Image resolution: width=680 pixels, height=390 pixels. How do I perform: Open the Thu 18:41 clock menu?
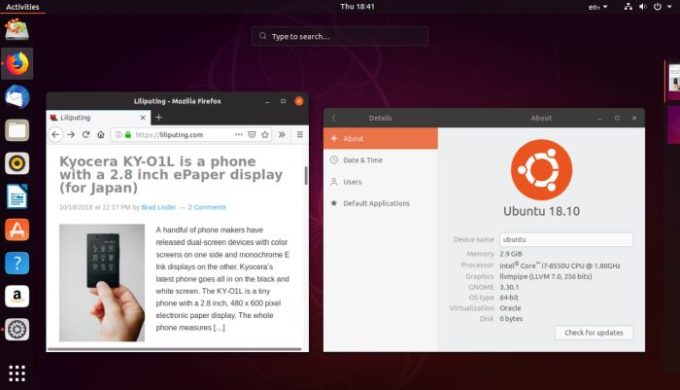[357, 7]
